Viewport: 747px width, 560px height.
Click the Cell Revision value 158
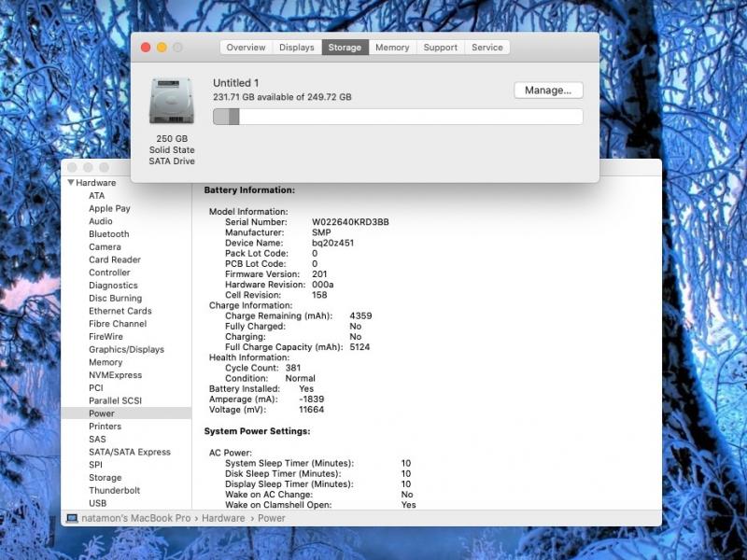pyautogui.click(x=319, y=295)
